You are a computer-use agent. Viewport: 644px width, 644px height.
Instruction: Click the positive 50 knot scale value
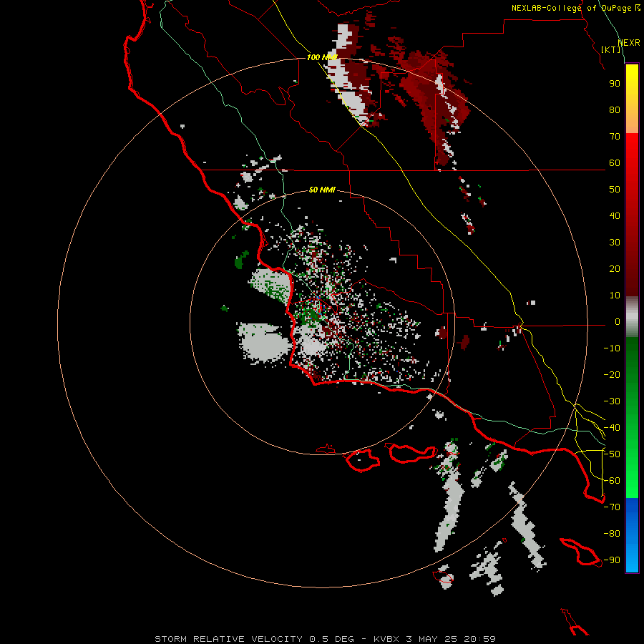pyautogui.click(x=615, y=190)
